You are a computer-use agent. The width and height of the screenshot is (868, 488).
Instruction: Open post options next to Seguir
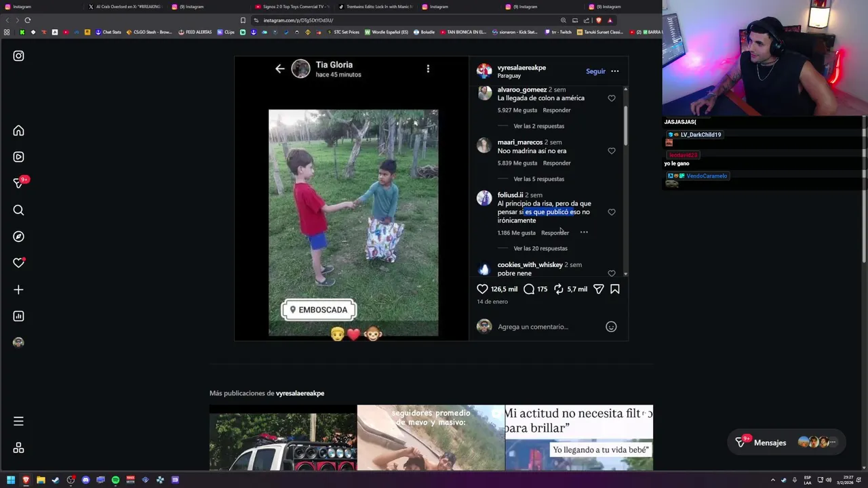click(x=614, y=71)
